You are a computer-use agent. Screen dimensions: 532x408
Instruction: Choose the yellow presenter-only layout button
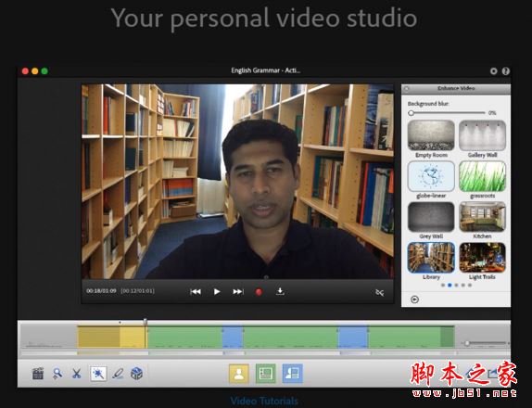239,374
